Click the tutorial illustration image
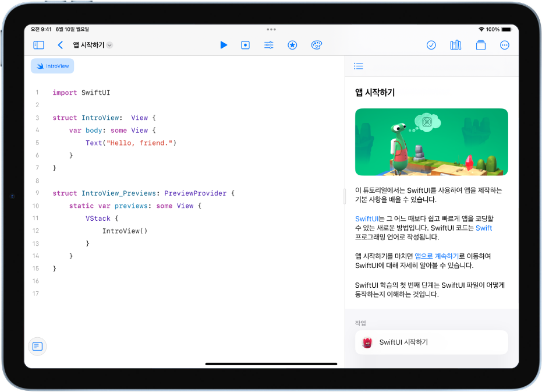Image resolution: width=542 pixels, height=392 pixels. [x=431, y=142]
